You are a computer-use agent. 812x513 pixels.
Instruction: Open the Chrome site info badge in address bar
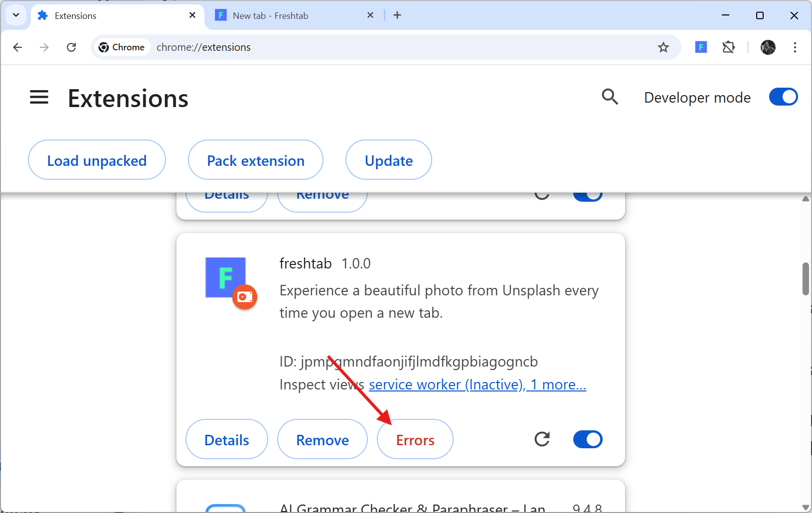pos(121,47)
